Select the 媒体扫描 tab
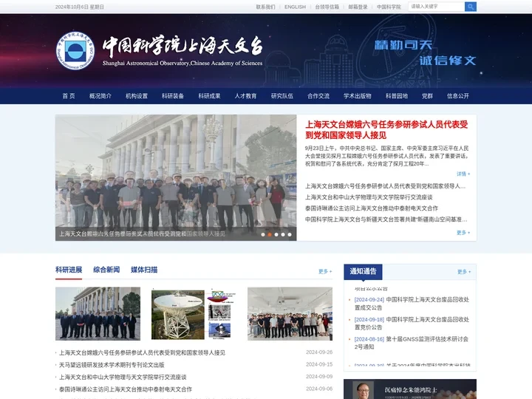 click(144, 270)
